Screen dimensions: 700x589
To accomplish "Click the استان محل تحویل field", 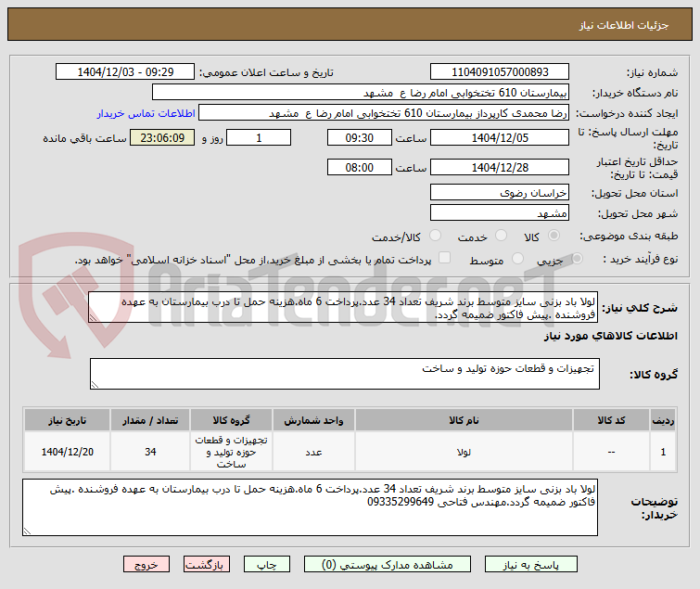I will click(x=500, y=192).
